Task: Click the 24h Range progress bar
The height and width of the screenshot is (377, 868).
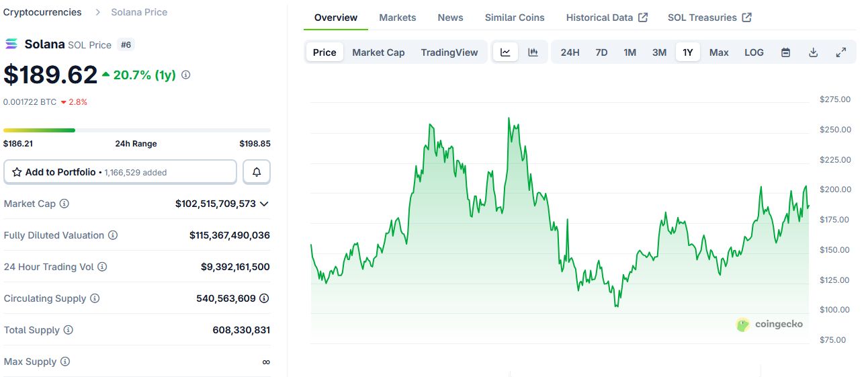Action: coord(137,130)
